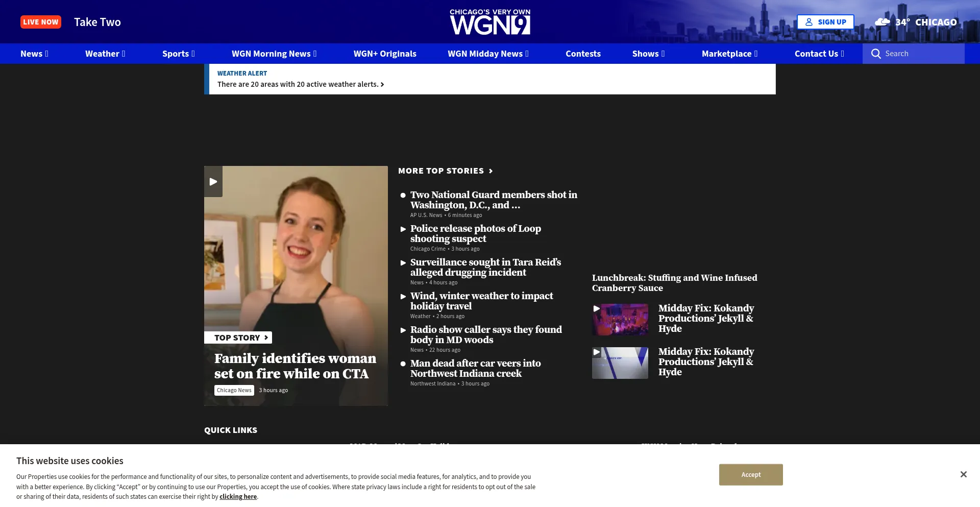
Task: Open the 'clicking here' opt-out link
Action: tap(238, 496)
